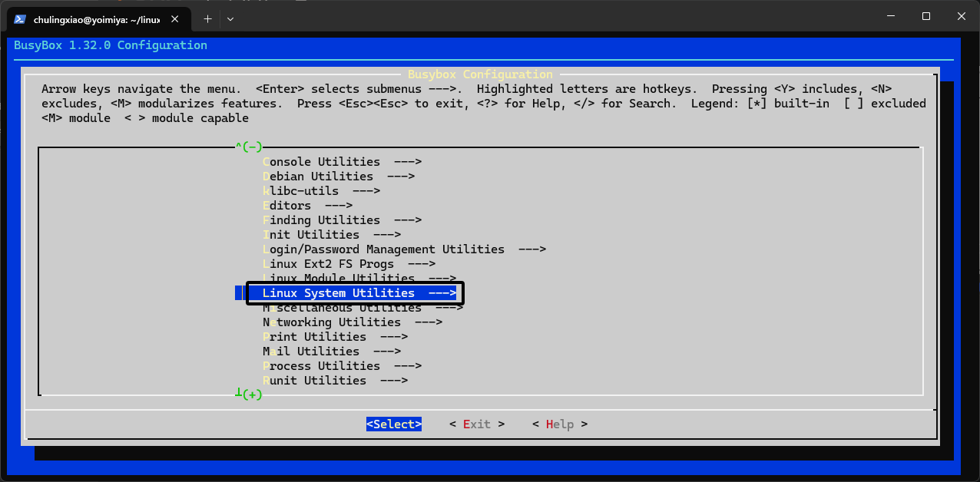Select Init Utilities entry
Screen dimensions: 980x482
tap(332, 235)
